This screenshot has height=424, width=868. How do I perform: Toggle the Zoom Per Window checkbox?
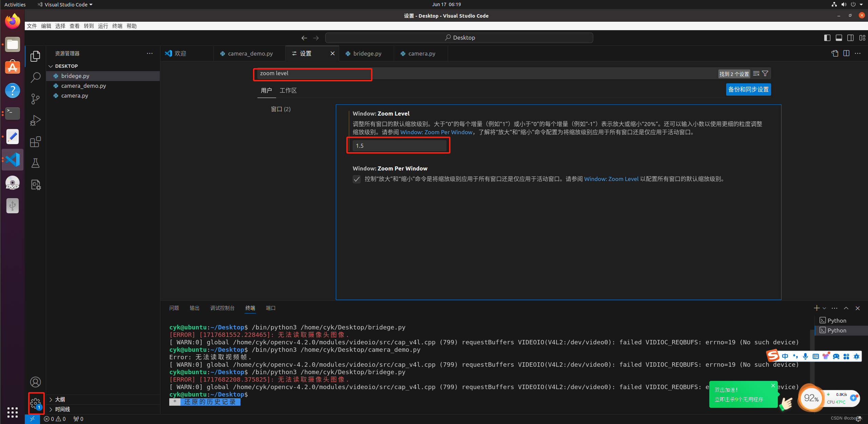click(x=356, y=179)
